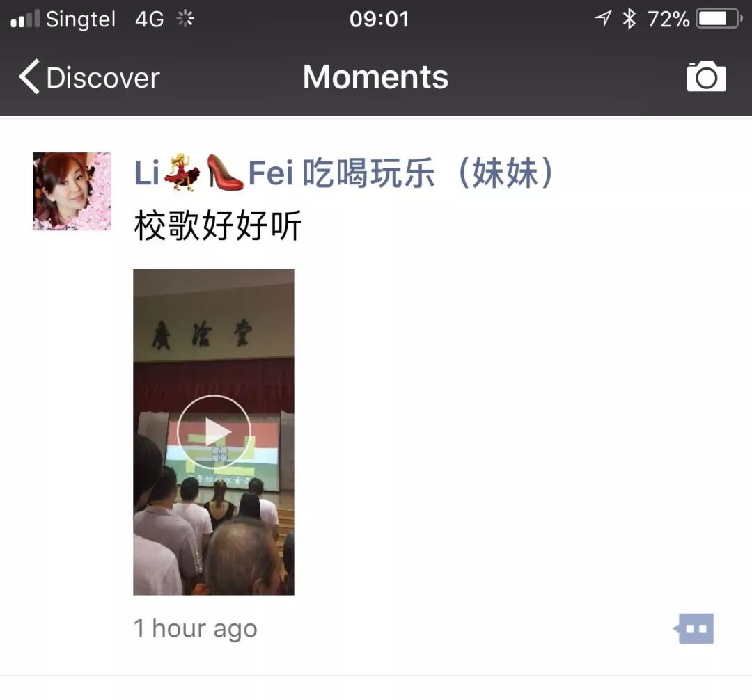Tap the 09:01 clock in the status bar
Screen dimensions: 752x700
point(379,19)
